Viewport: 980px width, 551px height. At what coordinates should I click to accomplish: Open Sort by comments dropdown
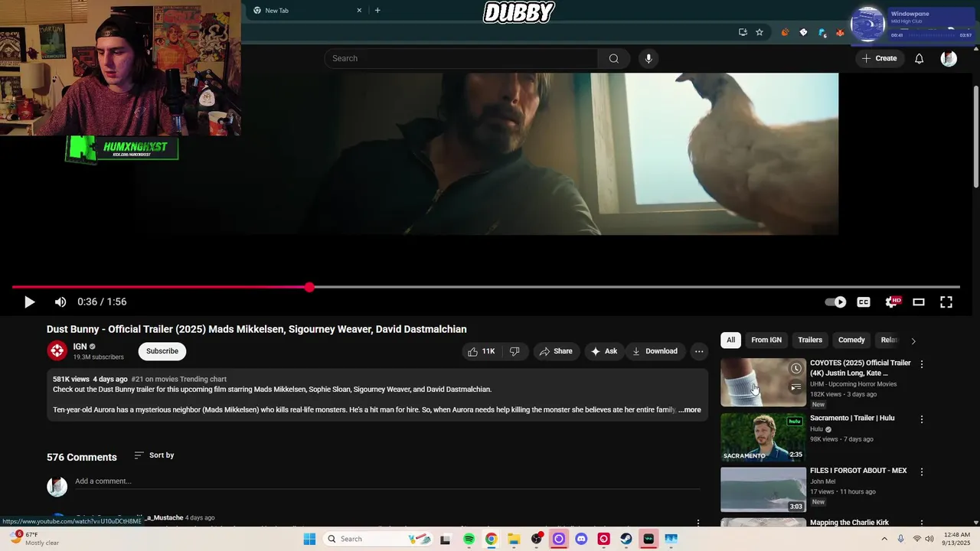tap(154, 455)
